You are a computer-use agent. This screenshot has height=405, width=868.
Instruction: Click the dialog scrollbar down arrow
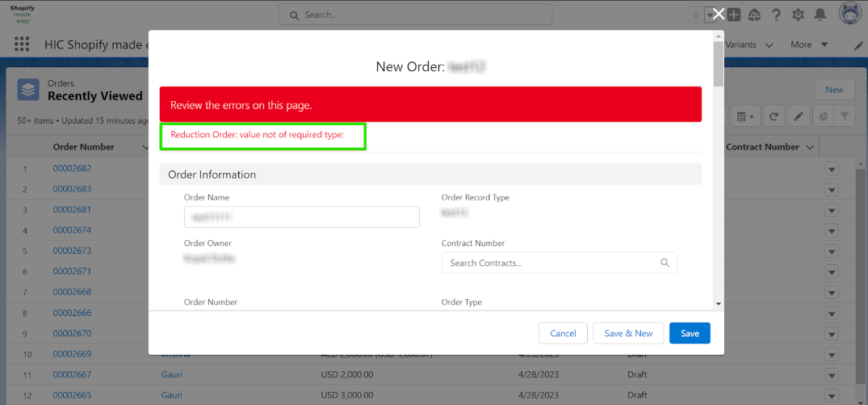tap(719, 304)
